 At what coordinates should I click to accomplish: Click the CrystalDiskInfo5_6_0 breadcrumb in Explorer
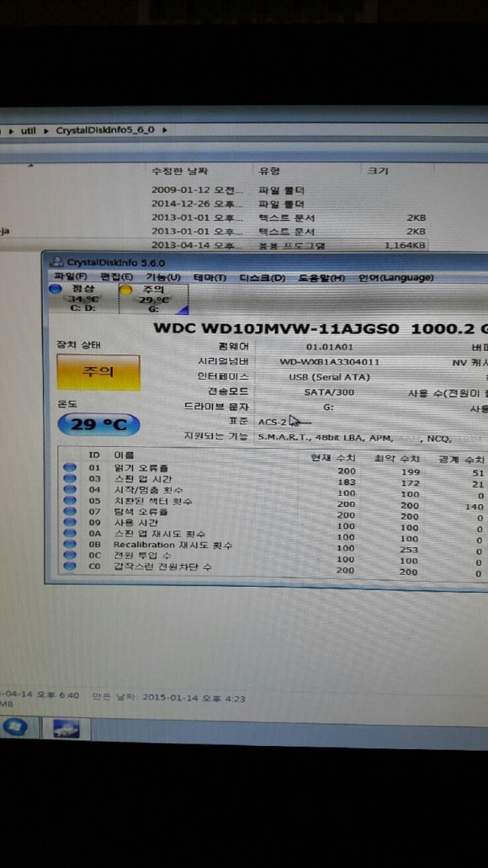(105, 130)
